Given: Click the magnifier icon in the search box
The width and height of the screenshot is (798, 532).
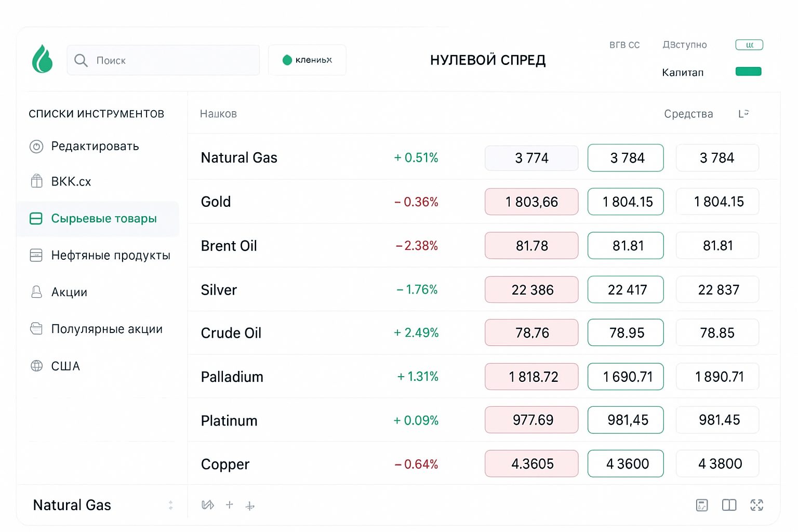Looking at the screenshot, I should tap(81, 60).
